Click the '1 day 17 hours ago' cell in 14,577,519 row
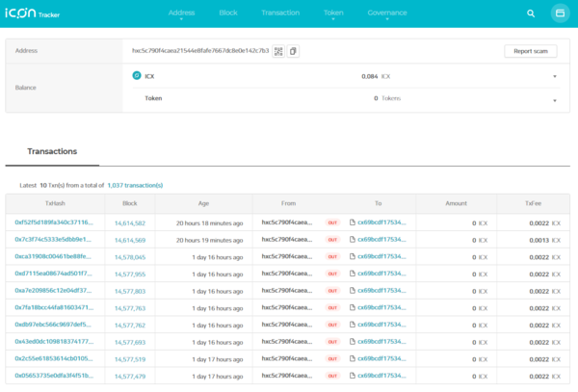 point(218,359)
